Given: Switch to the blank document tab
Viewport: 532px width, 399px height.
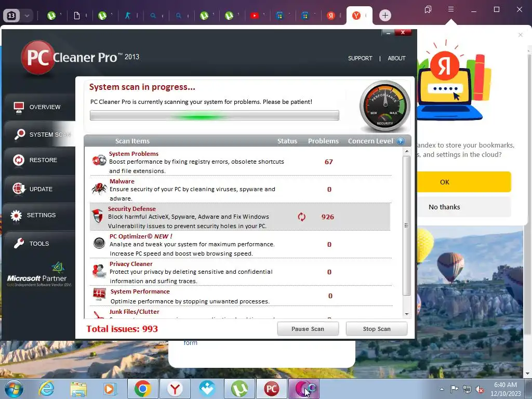Looking at the screenshot, I should point(77,15).
